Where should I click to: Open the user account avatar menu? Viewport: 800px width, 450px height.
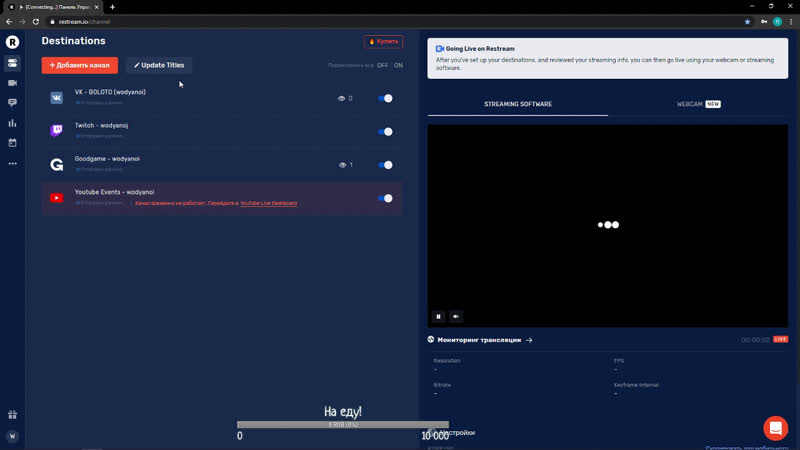(x=12, y=436)
